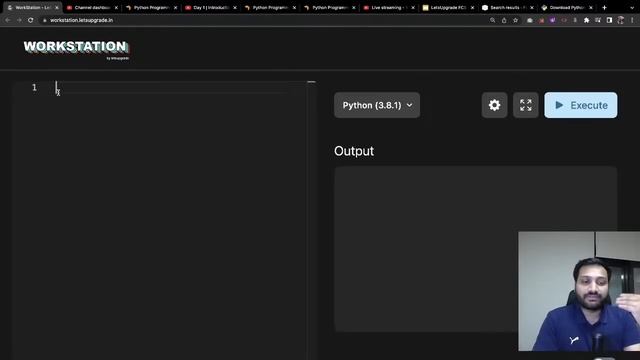The height and width of the screenshot is (360, 640).
Task: Open the side panel icon
Action: point(609,20)
